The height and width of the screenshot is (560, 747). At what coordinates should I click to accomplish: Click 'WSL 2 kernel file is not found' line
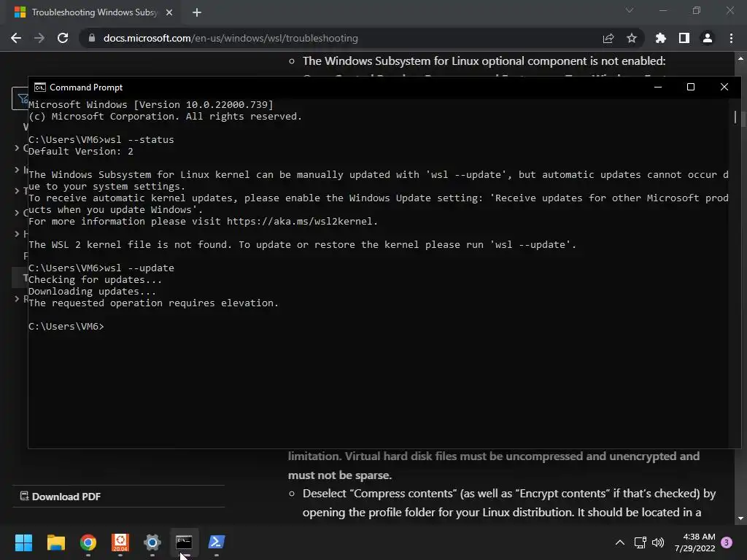click(x=302, y=245)
